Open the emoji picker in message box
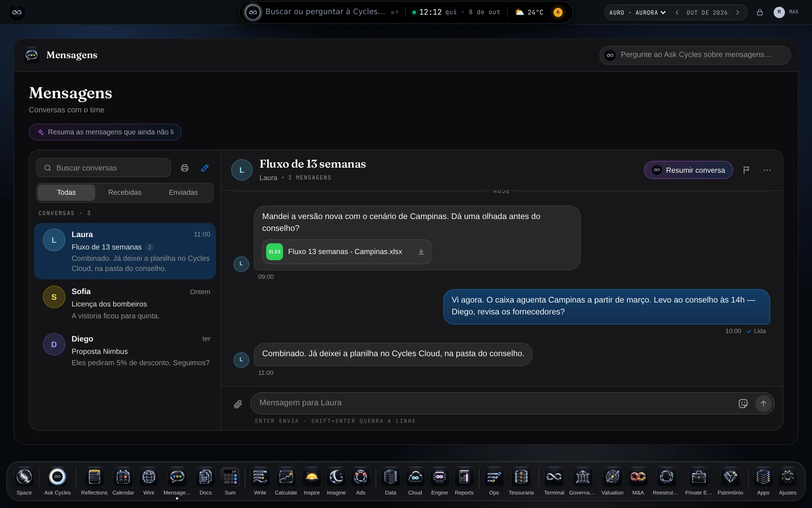Viewport: 812px width, 508px height. pos(743,403)
